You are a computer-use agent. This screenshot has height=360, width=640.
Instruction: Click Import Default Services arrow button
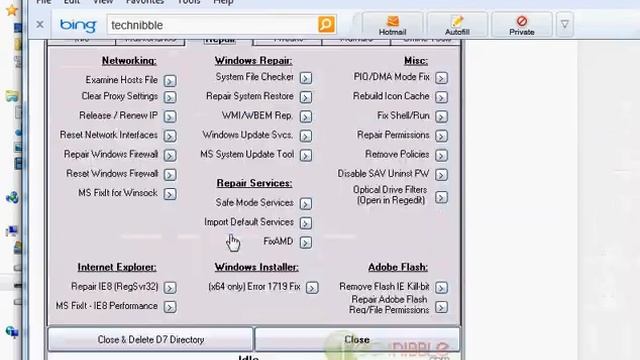coord(306,223)
